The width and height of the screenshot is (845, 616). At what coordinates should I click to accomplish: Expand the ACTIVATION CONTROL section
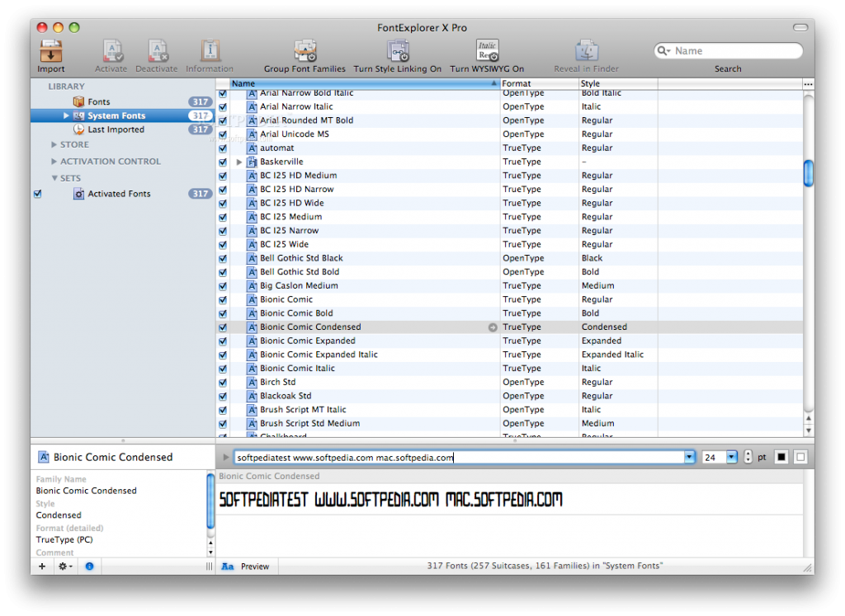point(54,162)
